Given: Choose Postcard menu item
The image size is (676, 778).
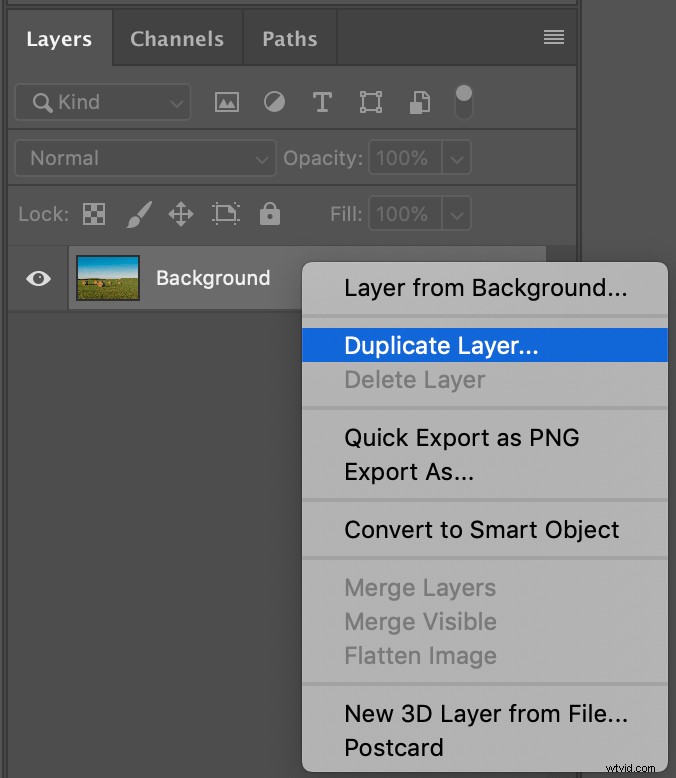Looking at the screenshot, I should point(485,747).
